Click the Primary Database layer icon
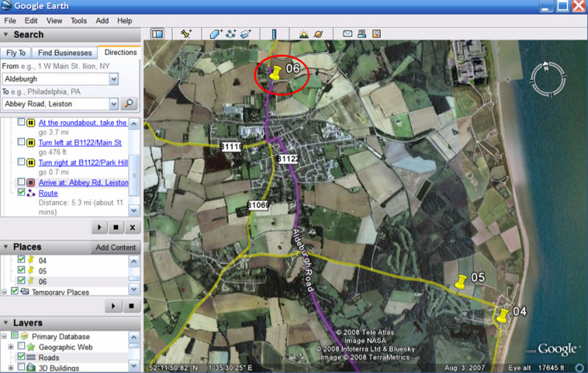The width and height of the screenshot is (588, 373). pyautogui.click(x=24, y=336)
